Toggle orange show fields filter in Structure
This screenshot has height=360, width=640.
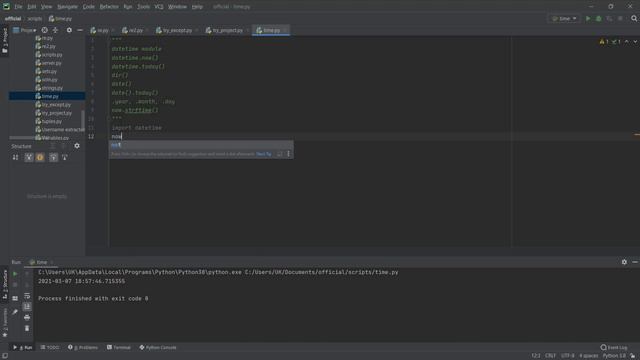click(40, 157)
